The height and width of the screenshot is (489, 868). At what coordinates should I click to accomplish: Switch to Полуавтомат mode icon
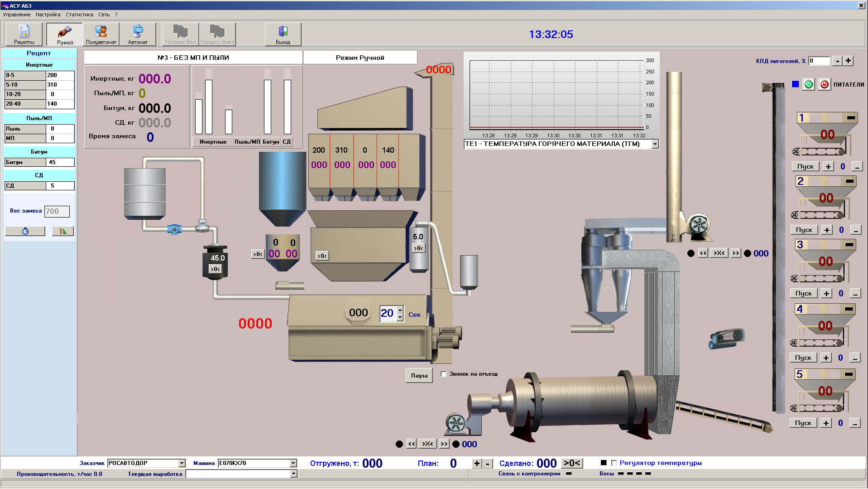[x=101, y=34]
